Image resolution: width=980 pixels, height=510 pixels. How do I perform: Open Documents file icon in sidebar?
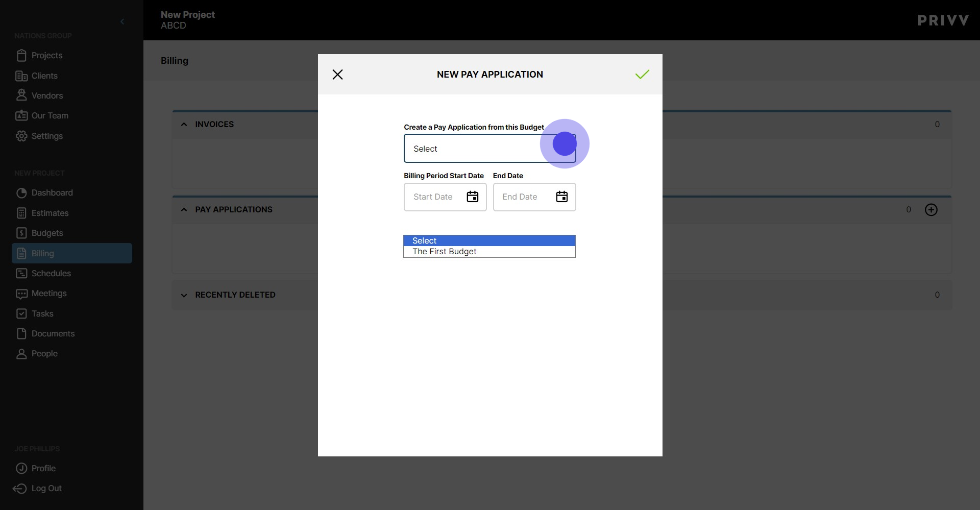21,333
